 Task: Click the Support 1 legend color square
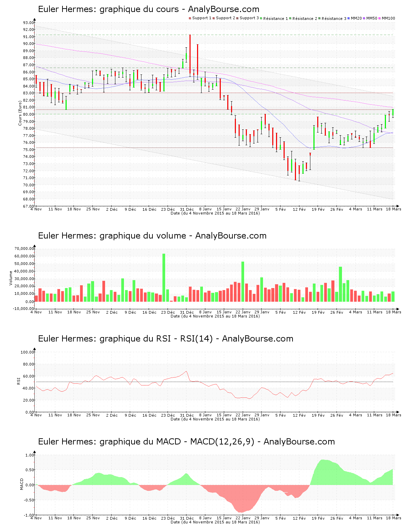[x=190, y=18]
